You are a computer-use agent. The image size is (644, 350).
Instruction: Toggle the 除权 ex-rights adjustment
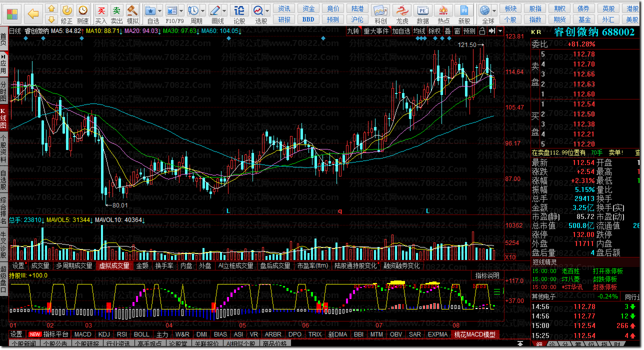[x=435, y=31]
